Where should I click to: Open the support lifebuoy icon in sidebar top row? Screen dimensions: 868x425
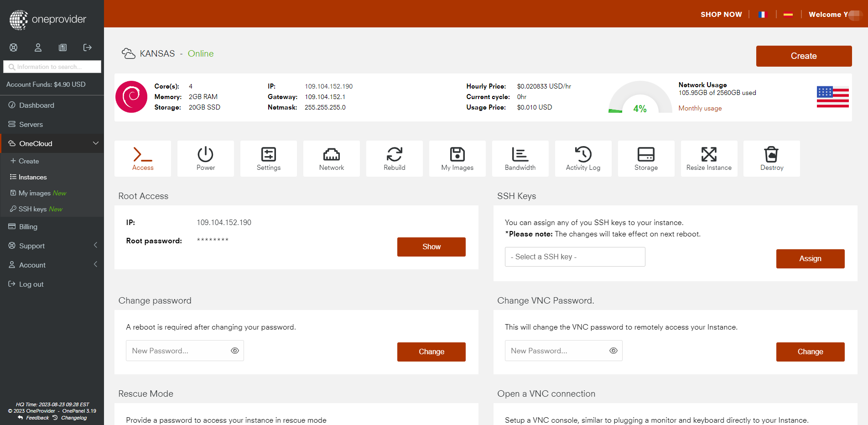pyautogui.click(x=14, y=47)
